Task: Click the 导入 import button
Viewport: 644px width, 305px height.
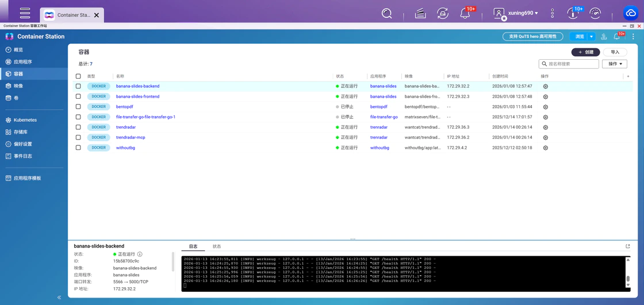Action: [615, 52]
